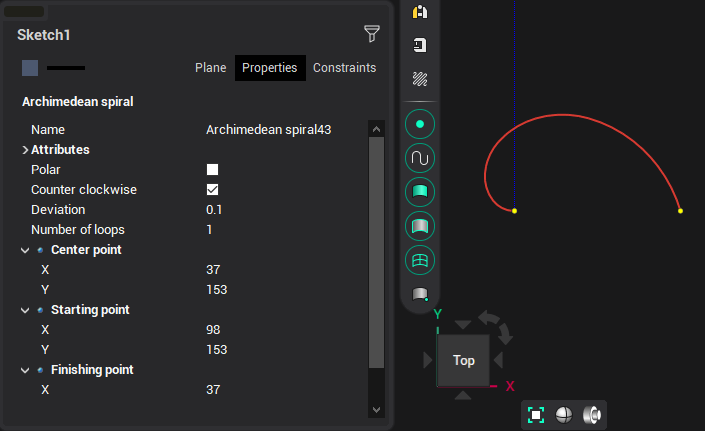Open the Constraints tab

pyautogui.click(x=344, y=68)
